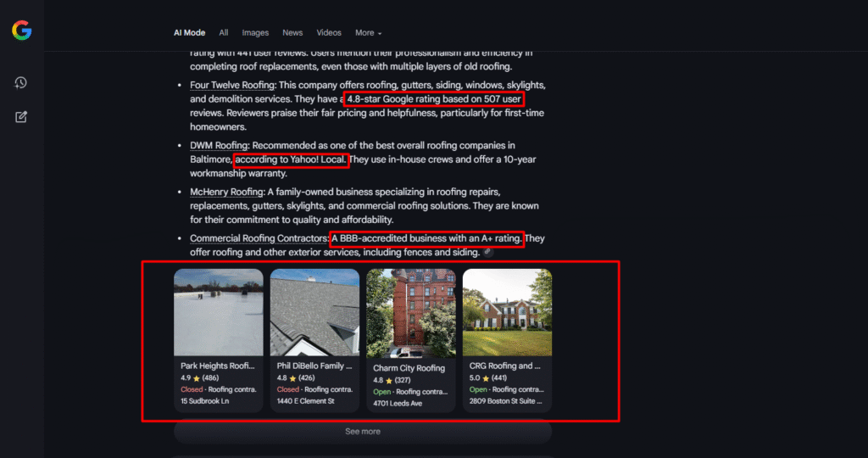Open the Four Twelve Roofing link
The height and width of the screenshot is (458, 868).
pyautogui.click(x=232, y=86)
